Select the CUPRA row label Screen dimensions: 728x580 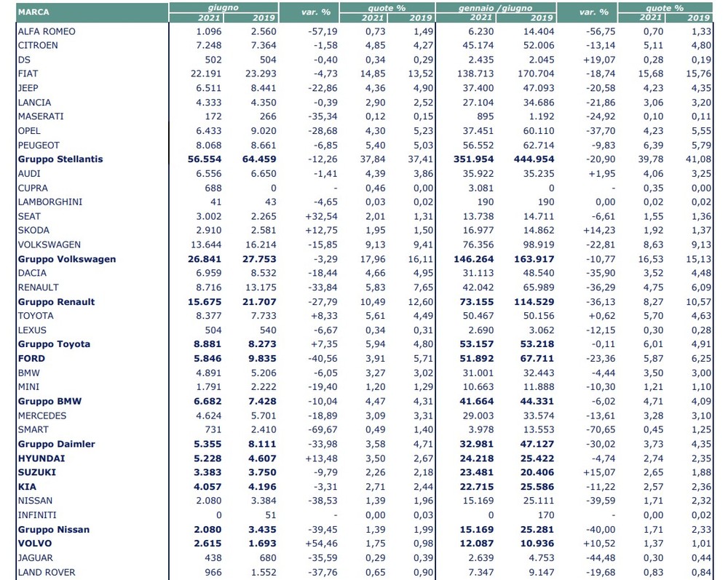tap(33, 188)
